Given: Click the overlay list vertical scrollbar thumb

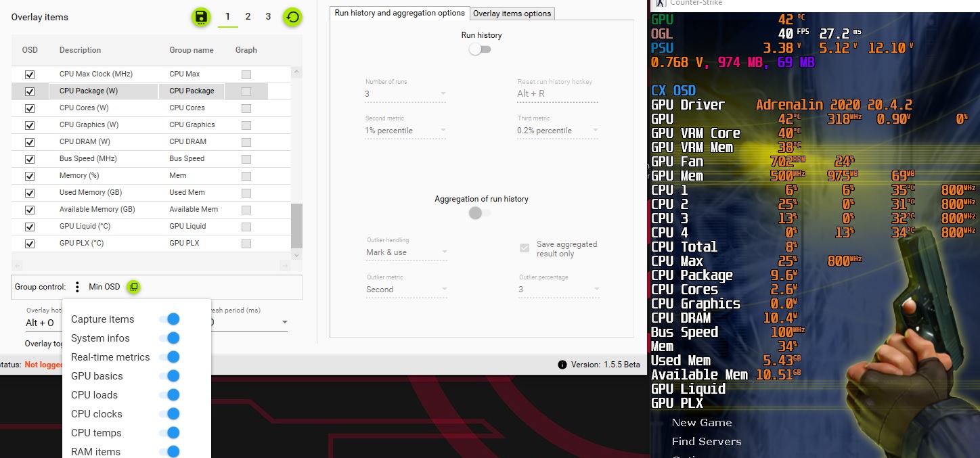Looking at the screenshot, I should [x=296, y=225].
